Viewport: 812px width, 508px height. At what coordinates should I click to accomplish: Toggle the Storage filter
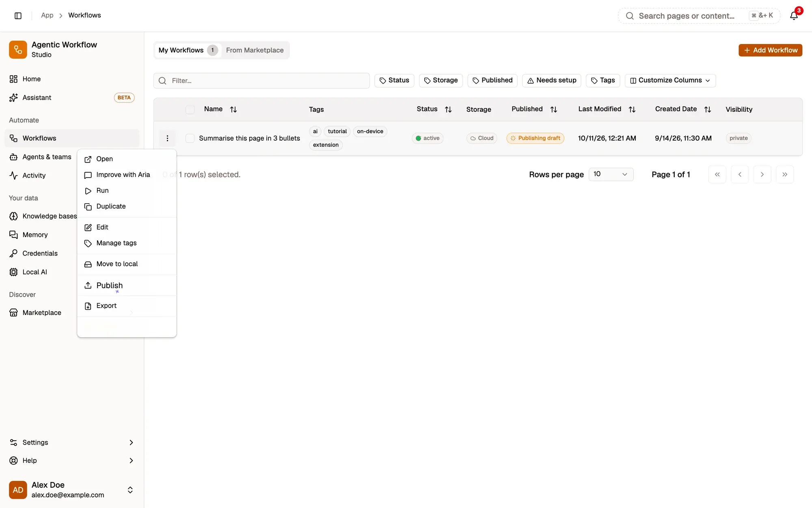pyautogui.click(x=441, y=80)
